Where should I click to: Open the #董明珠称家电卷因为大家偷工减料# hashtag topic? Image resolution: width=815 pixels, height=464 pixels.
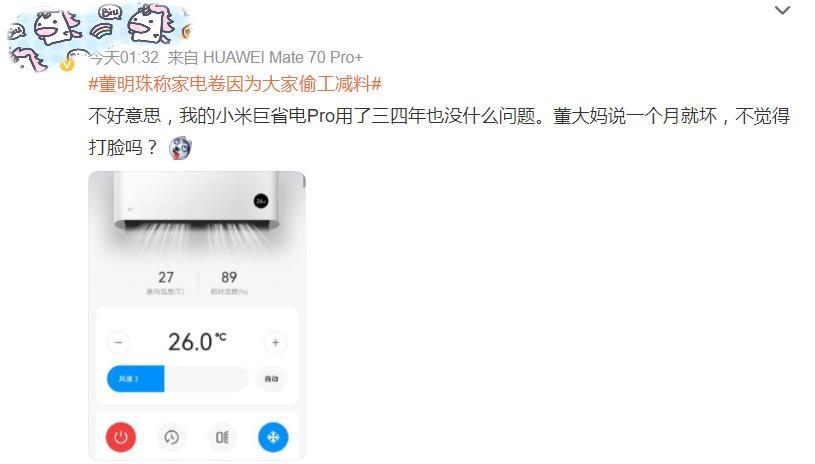tap(235, 84)
